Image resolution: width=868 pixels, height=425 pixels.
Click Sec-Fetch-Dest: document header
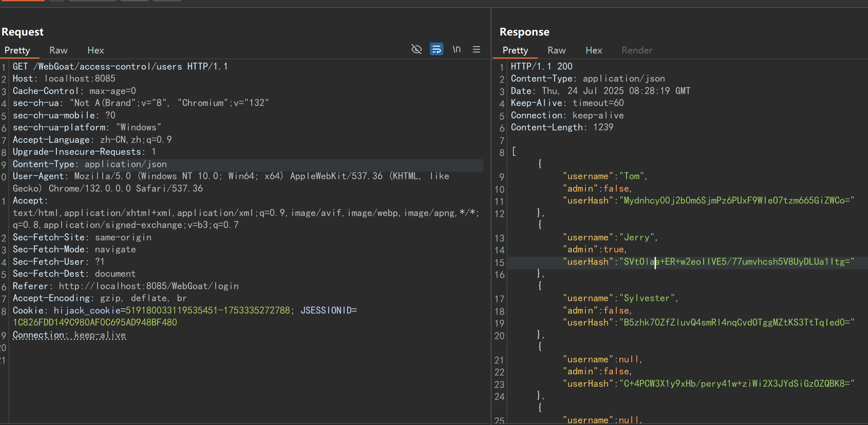click(74, 274)
